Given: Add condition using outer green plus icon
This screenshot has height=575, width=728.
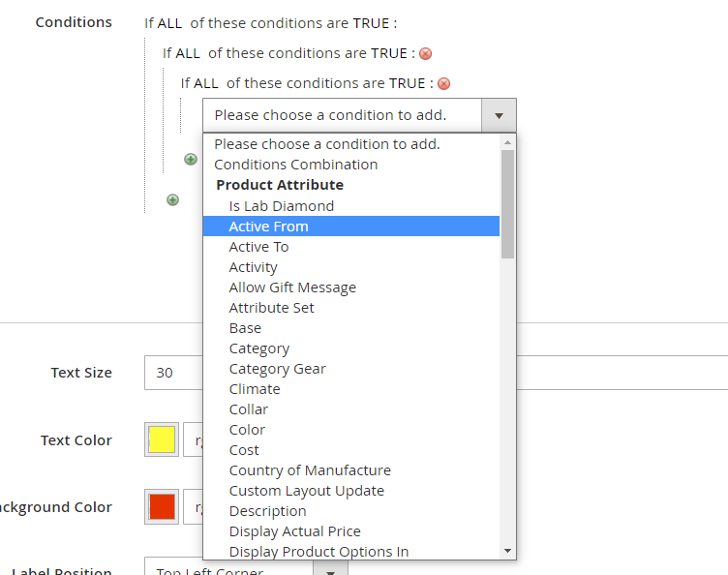Looking at the screenshot, I should coord(172,199).
